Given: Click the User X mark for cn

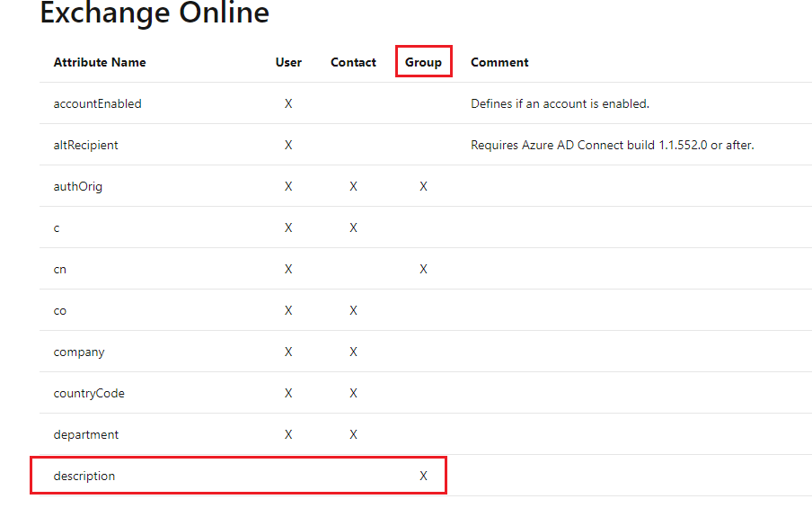Looking at the screenshot, I should 288,270.
